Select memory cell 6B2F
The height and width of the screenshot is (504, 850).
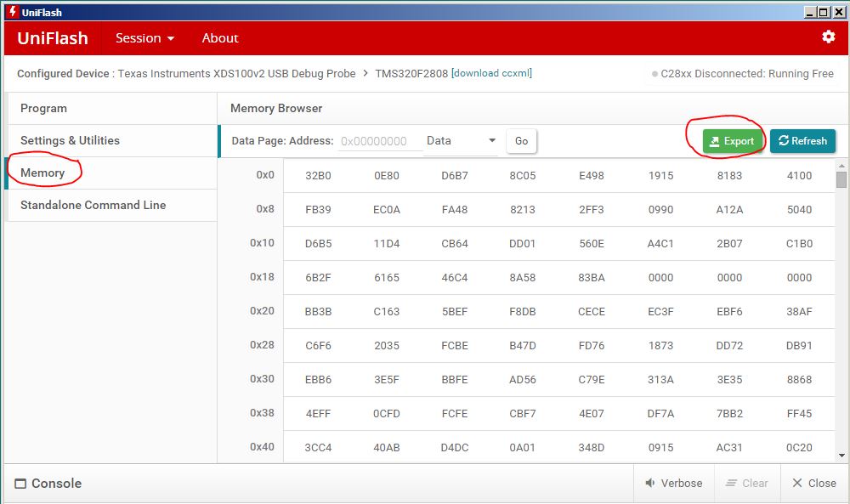[x=318, y=277]
